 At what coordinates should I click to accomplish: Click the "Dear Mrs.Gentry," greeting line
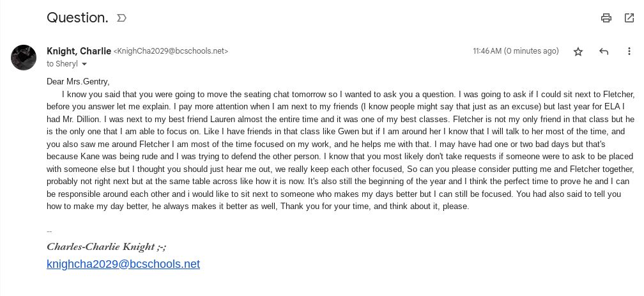[78, 81]
